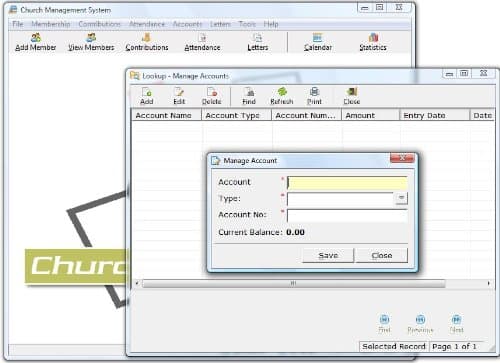The height and width of the screenshot is (363, 500).
Task: Open the Help menu
Action: tap(271, 24)
